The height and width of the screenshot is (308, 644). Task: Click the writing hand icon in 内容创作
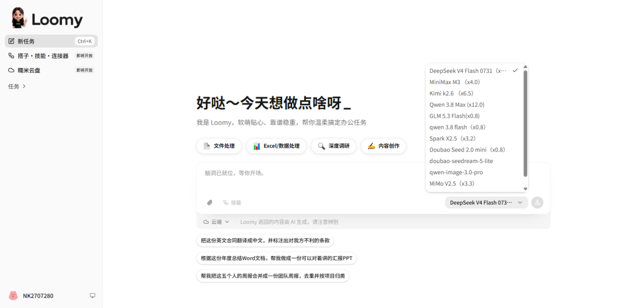371,146
